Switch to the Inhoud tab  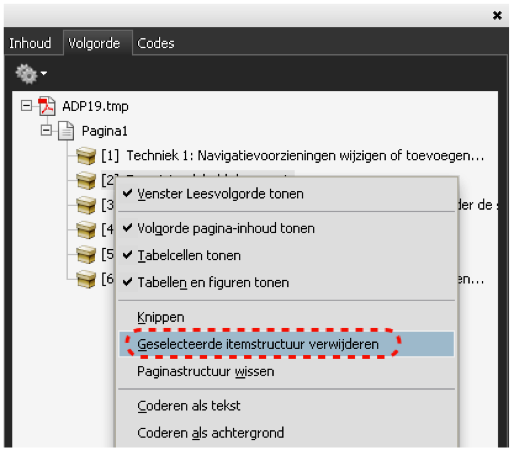coord(30,43)
